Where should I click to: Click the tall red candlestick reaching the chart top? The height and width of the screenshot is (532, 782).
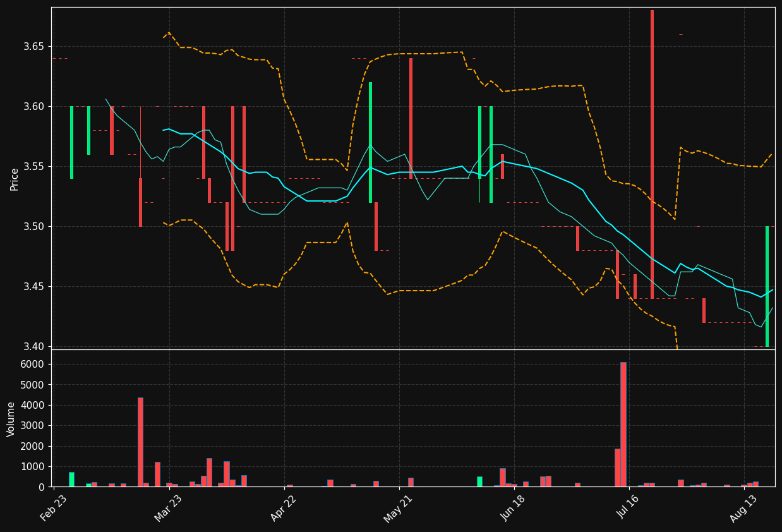coord(653,154)
